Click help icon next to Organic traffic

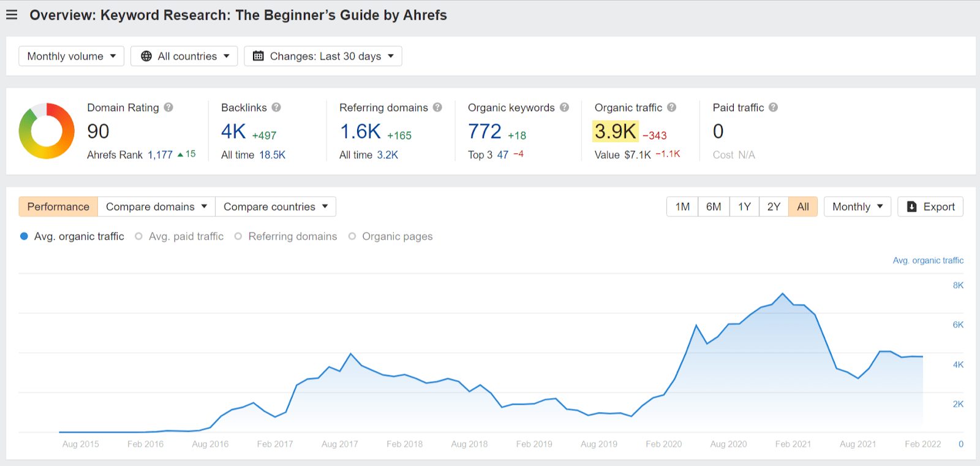click(x=672, y=107)
